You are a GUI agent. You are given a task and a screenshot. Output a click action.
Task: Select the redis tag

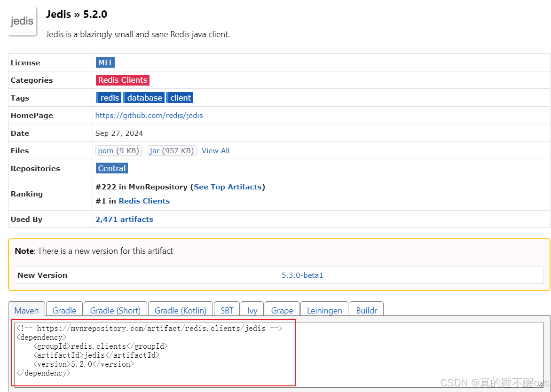(x=109, y=98)
